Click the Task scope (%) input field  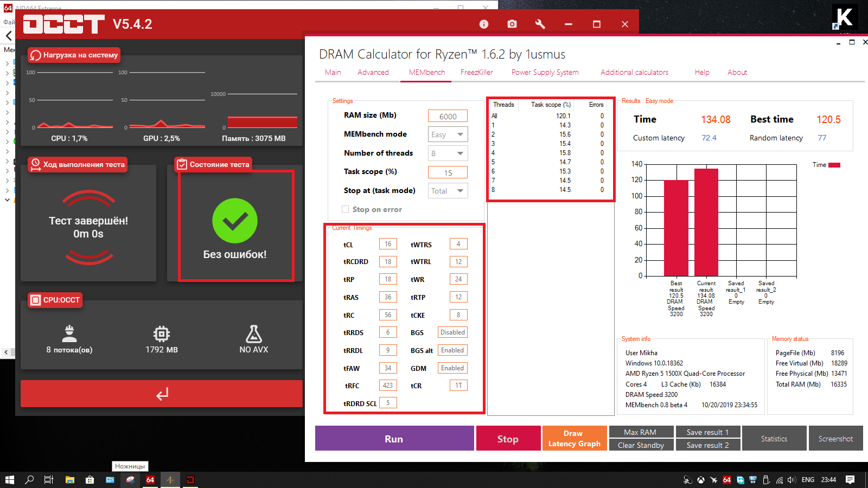(448, 172)
